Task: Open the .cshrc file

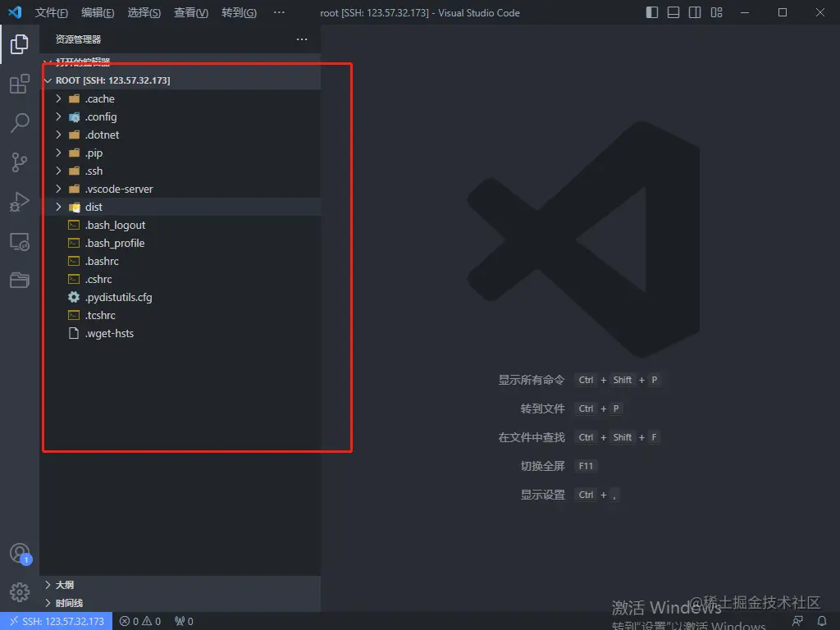Action: 181,279
